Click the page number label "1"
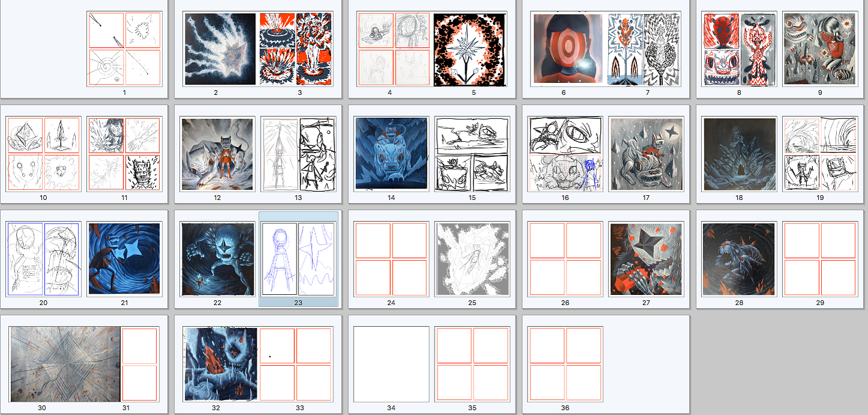 (x=124, y=92)
